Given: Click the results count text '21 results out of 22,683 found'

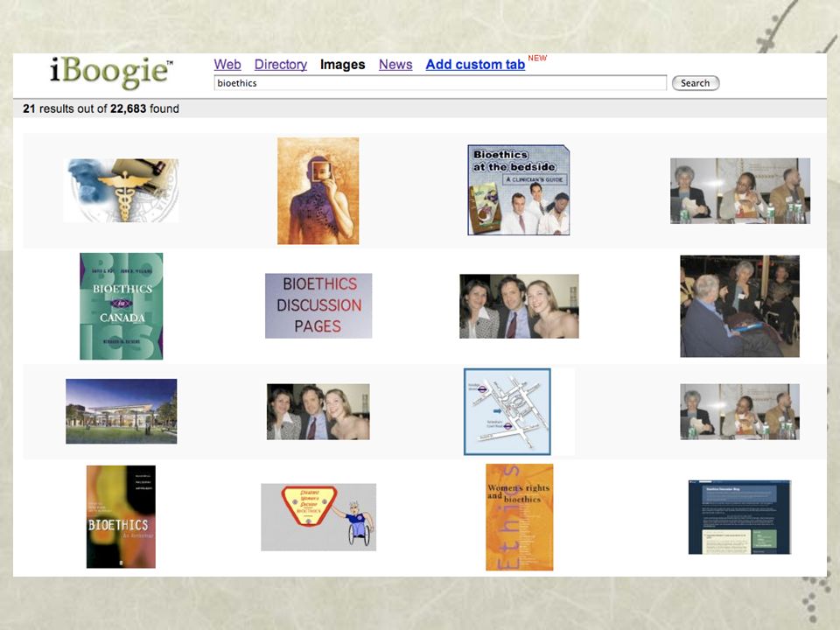Looking at the screenshot, I should [x=101, y=108].
